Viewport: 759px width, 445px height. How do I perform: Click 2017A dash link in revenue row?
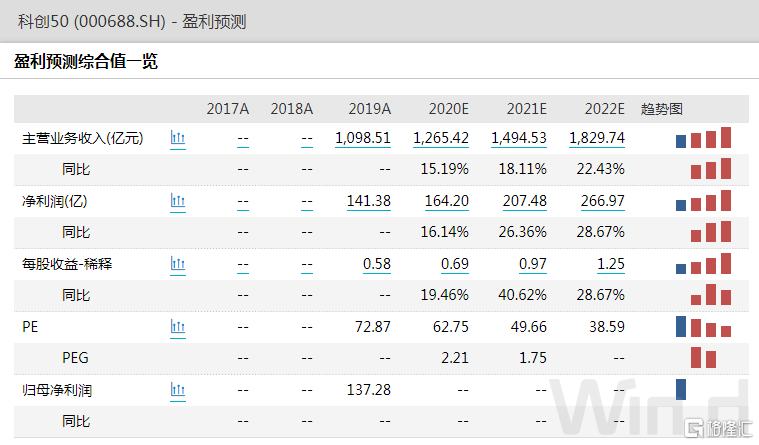243,139
